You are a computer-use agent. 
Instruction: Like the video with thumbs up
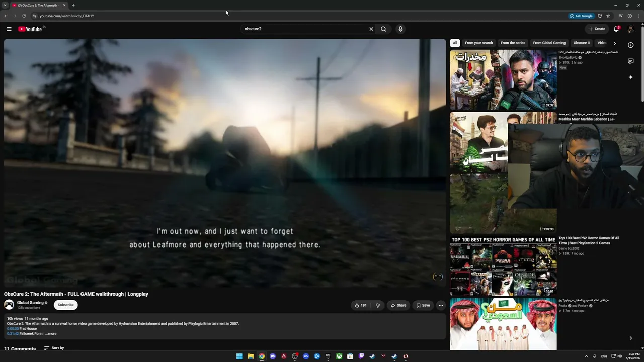(361, 305)
